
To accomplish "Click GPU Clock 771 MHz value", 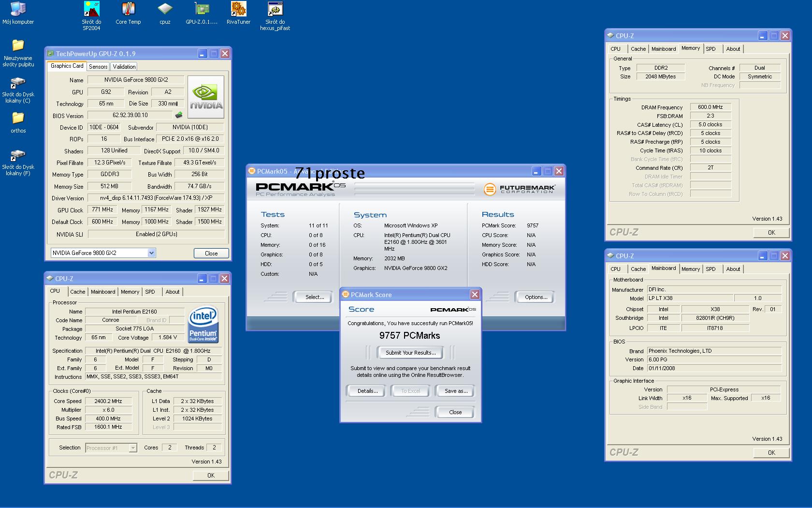I will click(102, 209).
